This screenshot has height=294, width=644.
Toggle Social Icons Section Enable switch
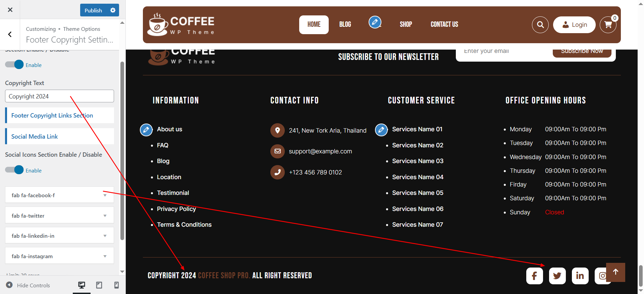coord(14,170)
